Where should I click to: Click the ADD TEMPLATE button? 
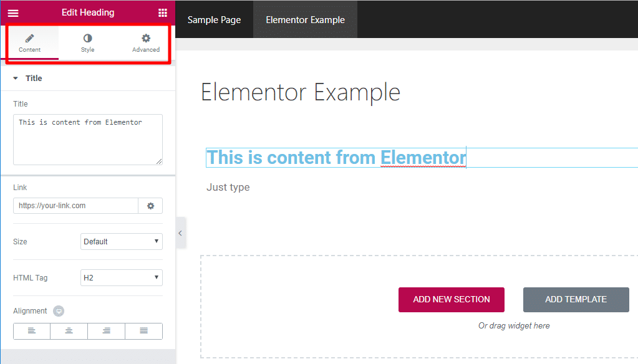click(575, 299)
